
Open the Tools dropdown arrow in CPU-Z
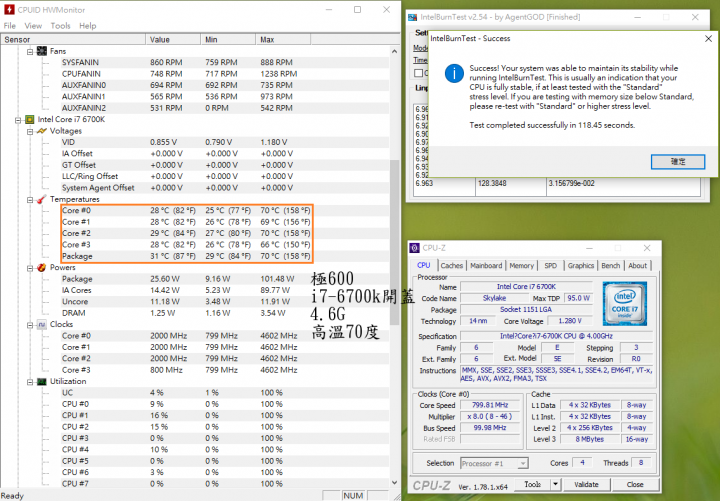click(556, 484)
